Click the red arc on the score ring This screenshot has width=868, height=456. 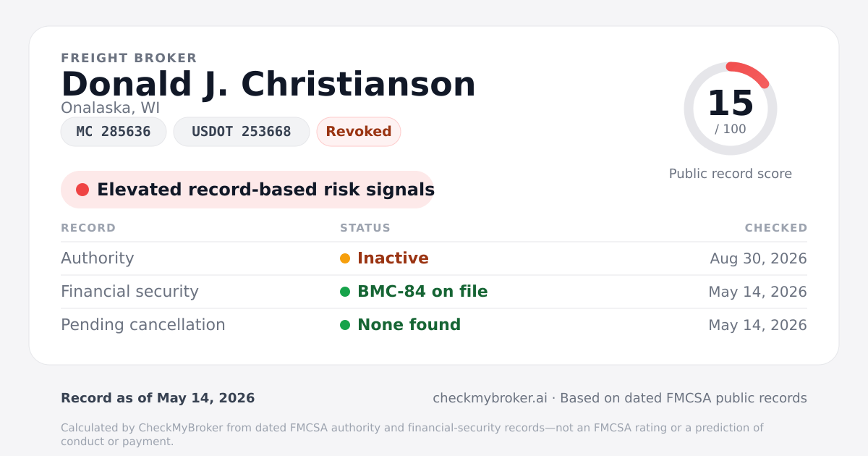pos(749,72)
